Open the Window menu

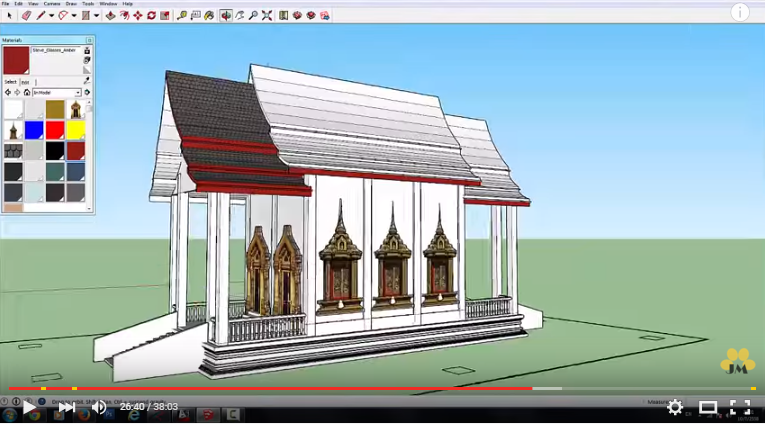pyautogui.click(x=108, y=3)
